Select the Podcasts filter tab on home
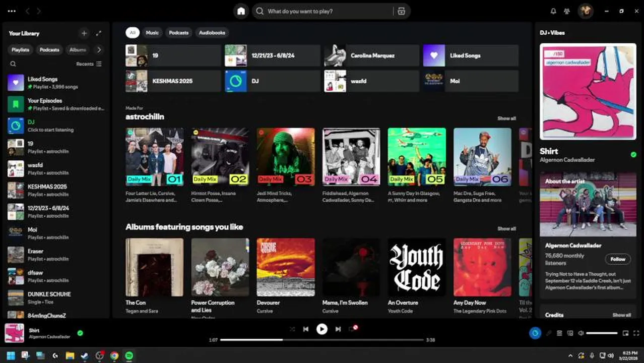The height and width of the screenshot is (363, 644). 179,33
